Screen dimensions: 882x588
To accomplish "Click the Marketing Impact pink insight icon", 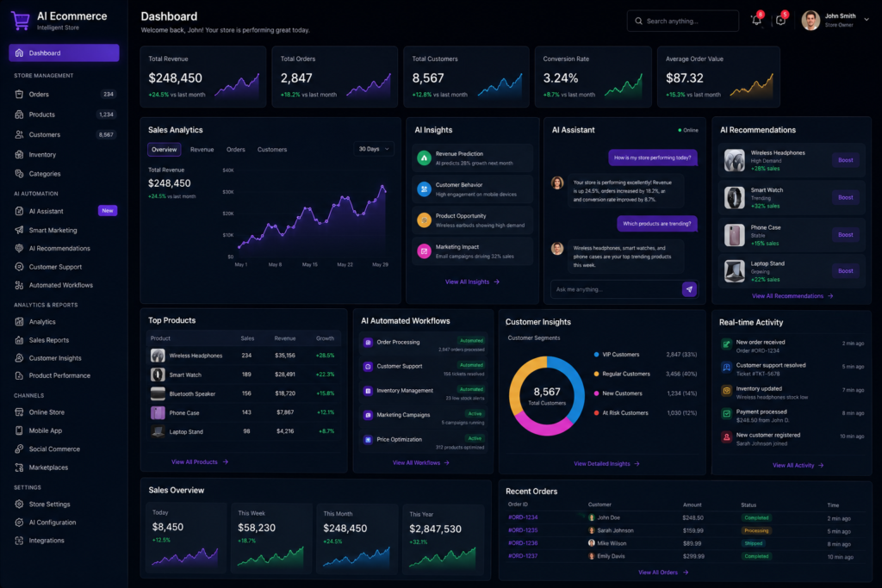I will [x=424, y=251].
